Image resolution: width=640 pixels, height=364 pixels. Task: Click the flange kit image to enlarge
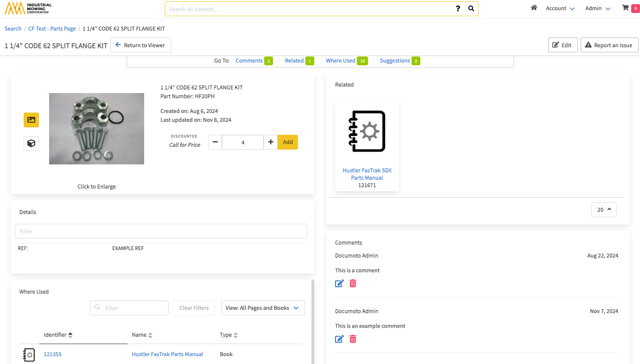[x=96, y=129]
